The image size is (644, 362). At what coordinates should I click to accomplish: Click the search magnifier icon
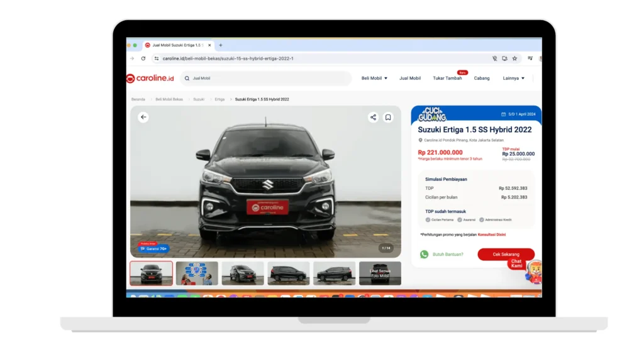[x=187, y=79]
